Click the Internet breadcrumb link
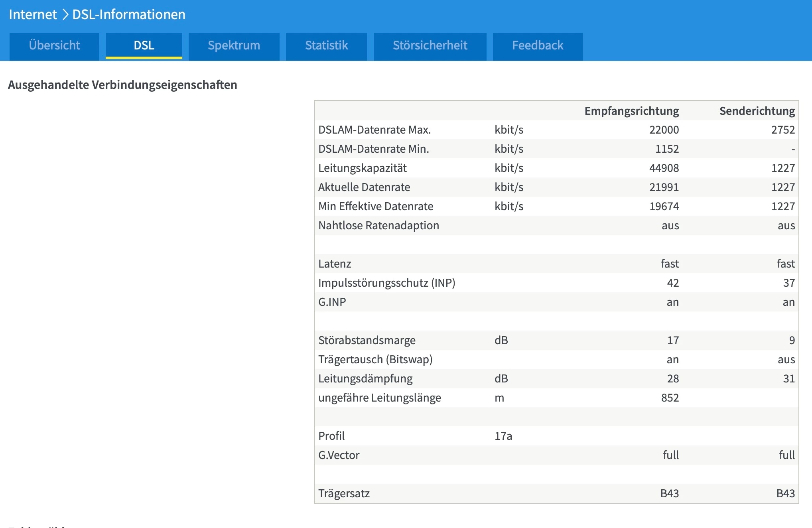This screenshot has height=528, width=812. click(33, 14)
